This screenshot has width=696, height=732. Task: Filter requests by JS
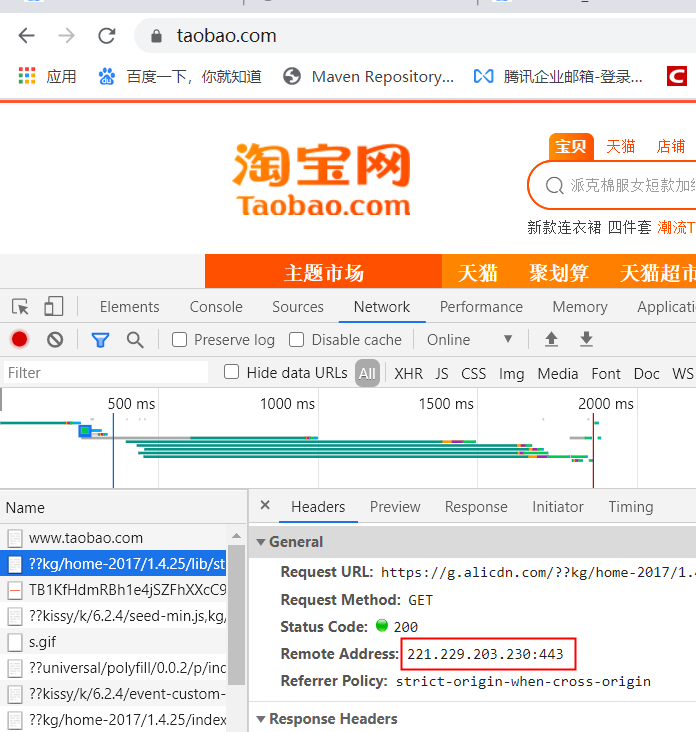(442, 373)
